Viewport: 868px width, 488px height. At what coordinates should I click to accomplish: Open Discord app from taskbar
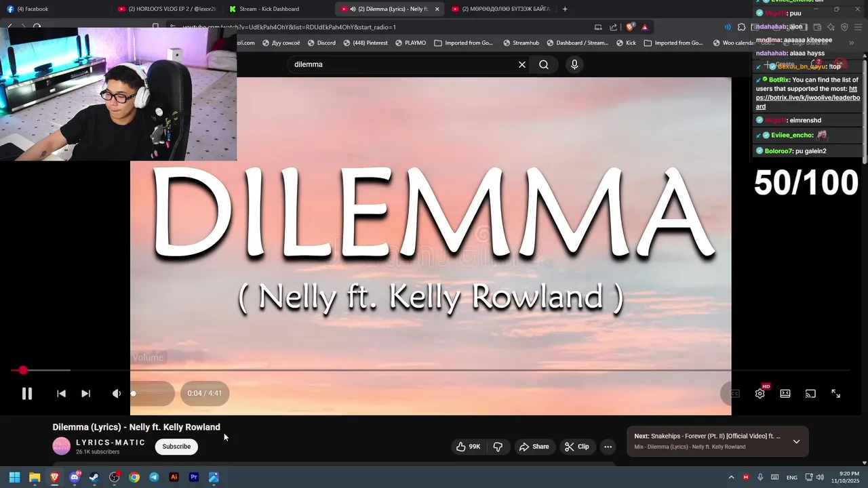click(x=75, y=477)
